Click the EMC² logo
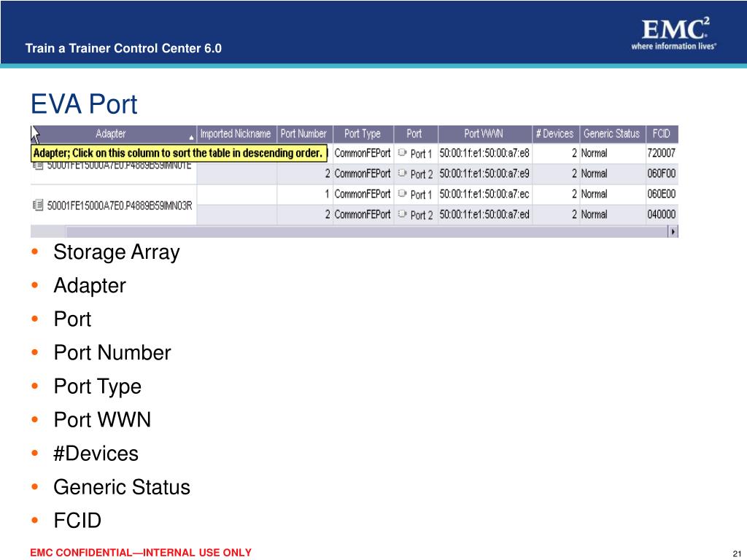The width and height of the screenshot is (747, 560). coord(674,34)
